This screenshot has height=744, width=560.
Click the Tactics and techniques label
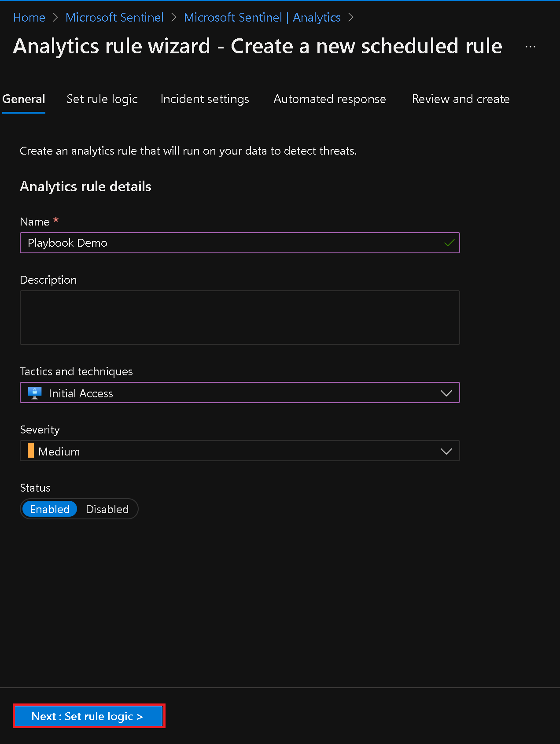click(77, 371)
